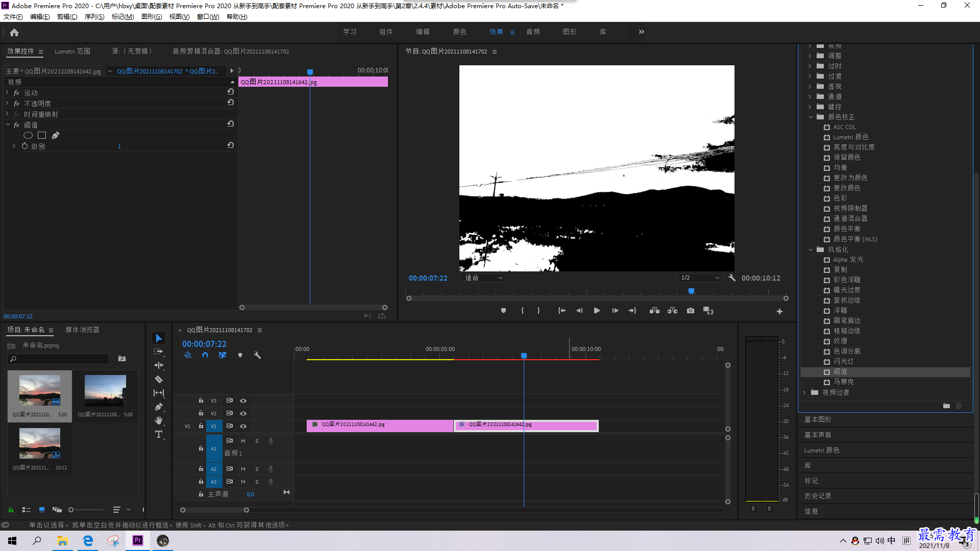This screenshot has width=980, height=551.
Task: Open the 适合 zoom level dropdown
Action: click(483, 278)
